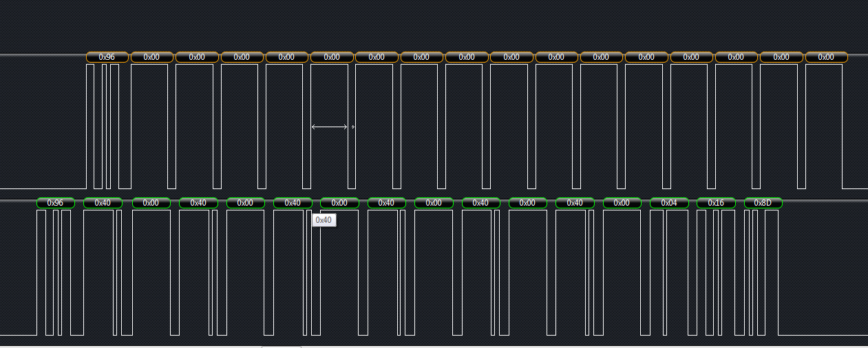
Task: Click the green 0x04 decoded byte label
Action: [x=669, y=203]
